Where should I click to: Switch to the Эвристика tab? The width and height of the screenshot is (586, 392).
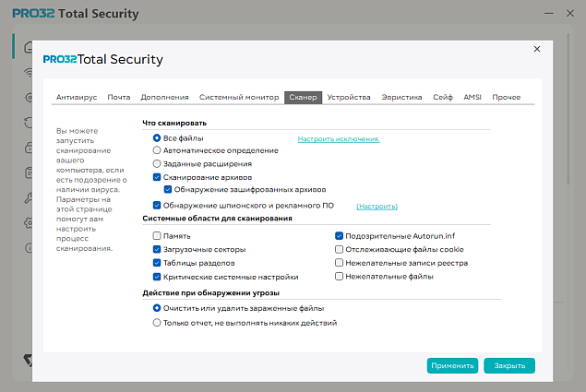pos(401,97)
